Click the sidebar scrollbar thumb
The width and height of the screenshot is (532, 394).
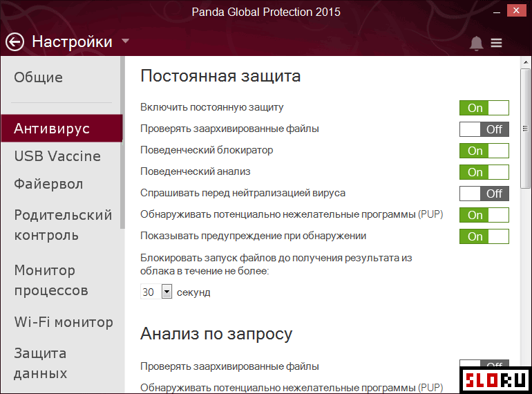(122, 142)
